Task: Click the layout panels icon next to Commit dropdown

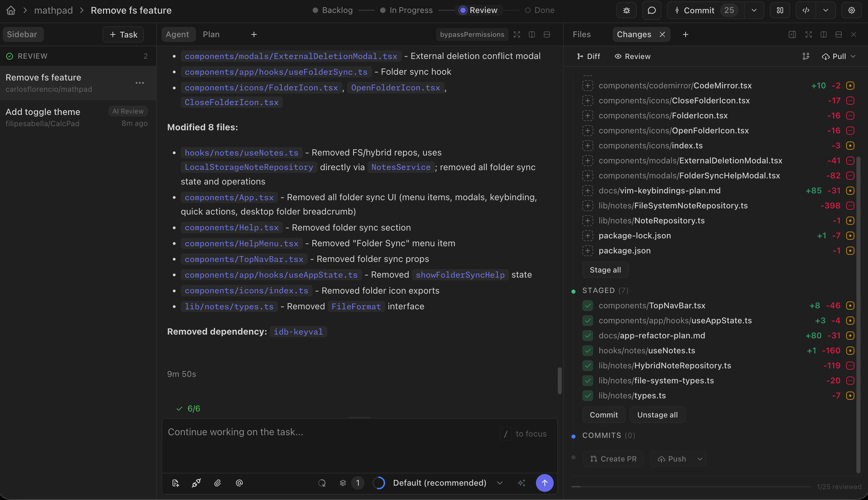Action: 780,10
